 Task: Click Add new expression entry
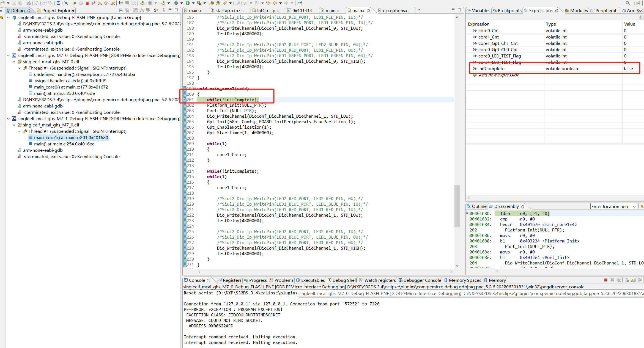pos(498,75)
